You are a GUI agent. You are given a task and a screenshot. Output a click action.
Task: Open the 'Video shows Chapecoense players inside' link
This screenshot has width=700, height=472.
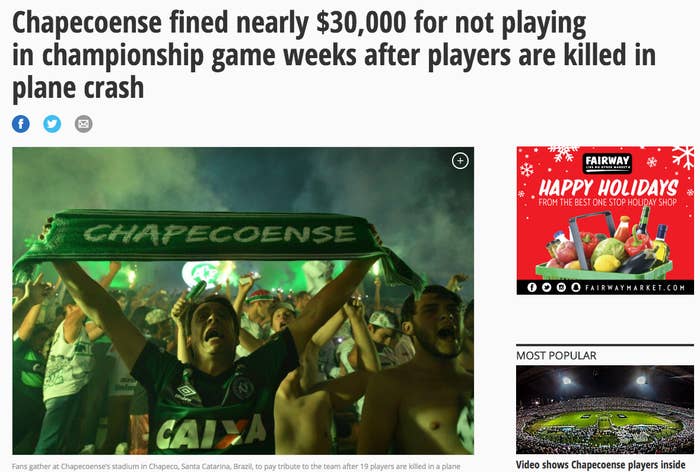click(x=600, y=465)
